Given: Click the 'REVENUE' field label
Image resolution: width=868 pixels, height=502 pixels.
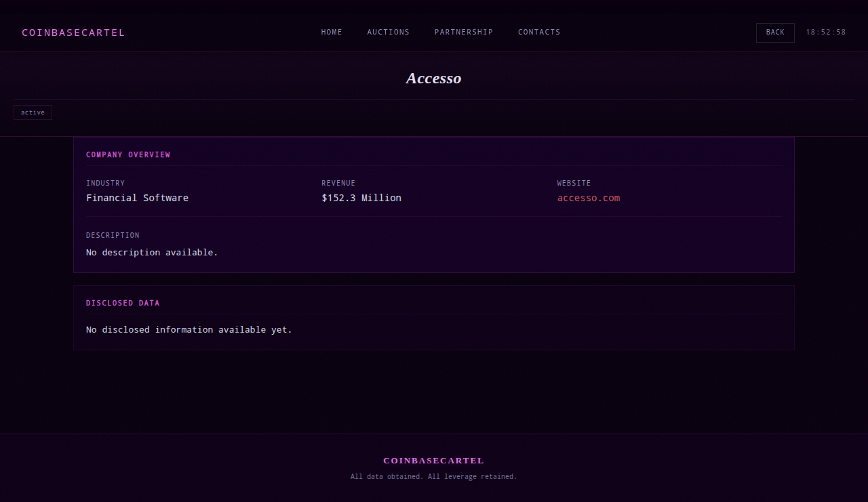Looking at the screenshot, I should pyautogui.click(x=338, y=184).
